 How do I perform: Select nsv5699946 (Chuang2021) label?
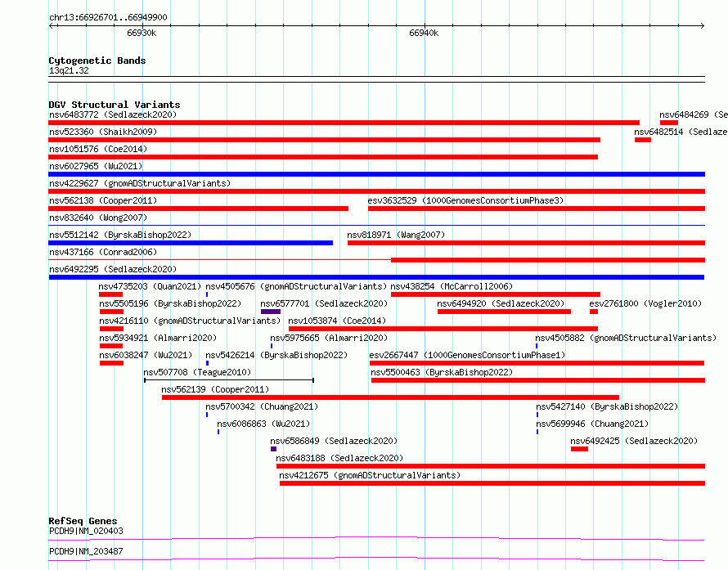click(592, 424)
